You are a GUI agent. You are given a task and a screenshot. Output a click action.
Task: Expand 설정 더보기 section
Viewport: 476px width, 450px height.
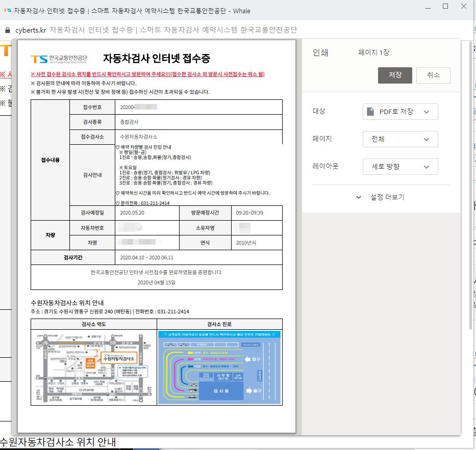381,197
